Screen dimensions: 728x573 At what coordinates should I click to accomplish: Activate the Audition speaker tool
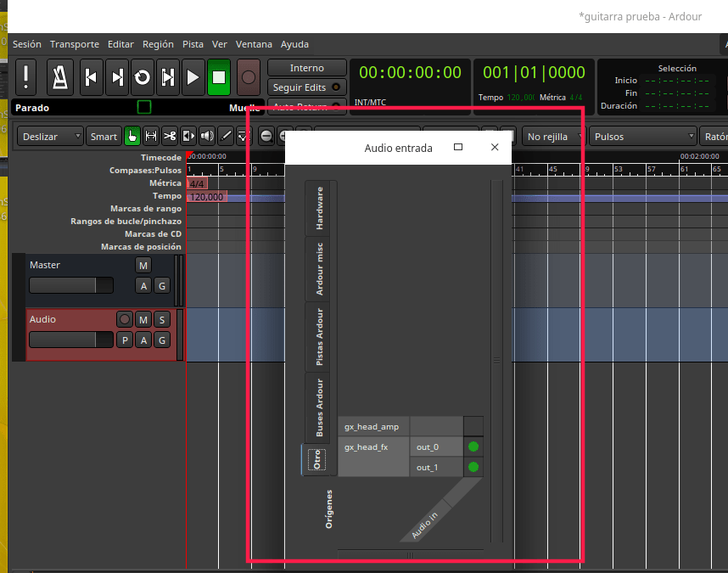pyautogui.click(x=207, y=136)
